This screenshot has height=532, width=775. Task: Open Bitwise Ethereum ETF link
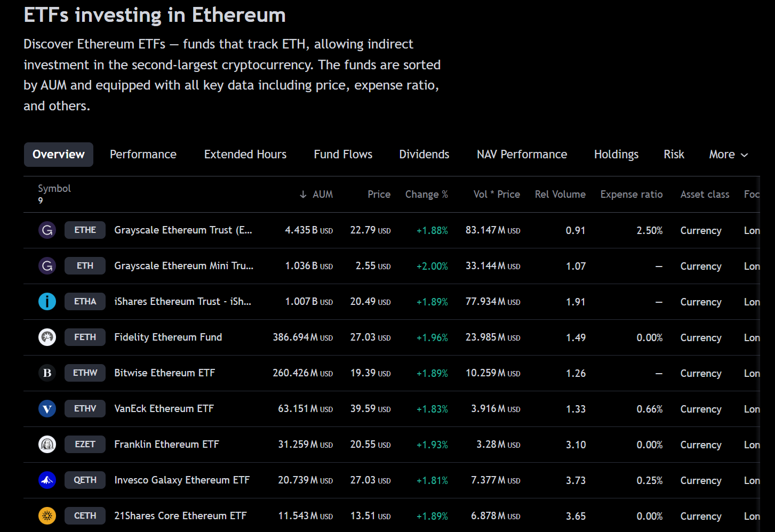[164, 373]
